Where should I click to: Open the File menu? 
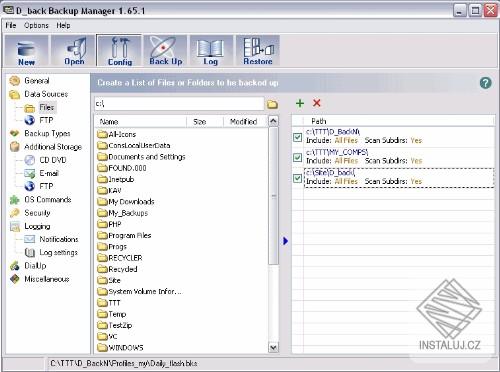11,25
